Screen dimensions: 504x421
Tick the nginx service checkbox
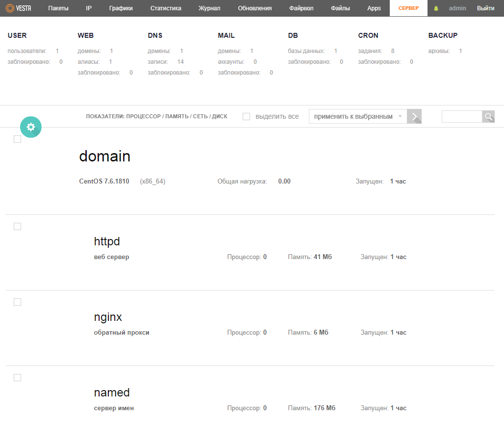click(x=17, y=302)
